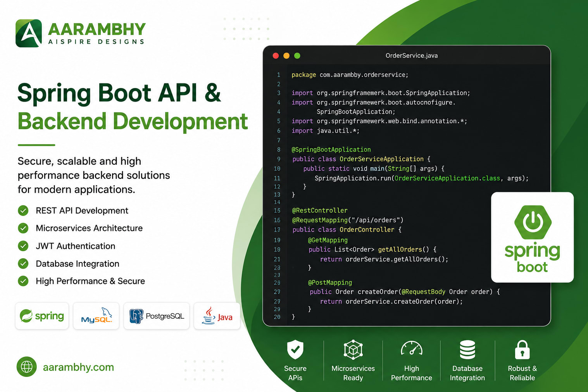Click the @RequestMapping("/api/orders") line
Viewport: 588px width, 392px height.
pos(348,220)
